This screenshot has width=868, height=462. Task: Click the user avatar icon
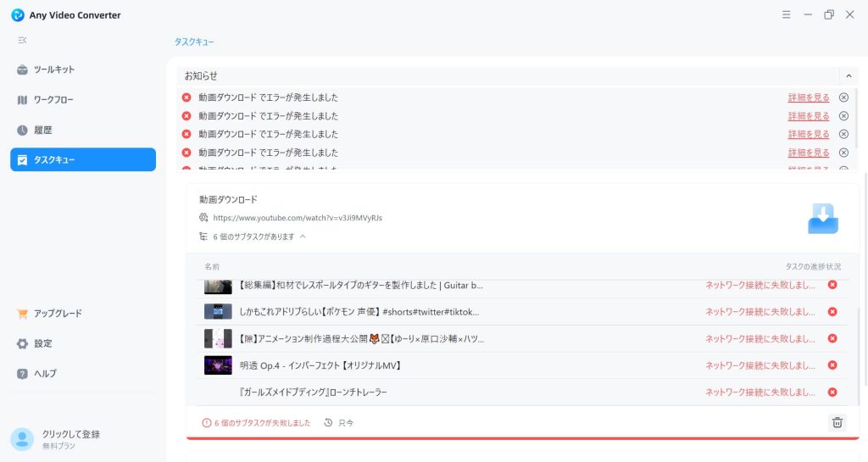(x=22, y=439)
